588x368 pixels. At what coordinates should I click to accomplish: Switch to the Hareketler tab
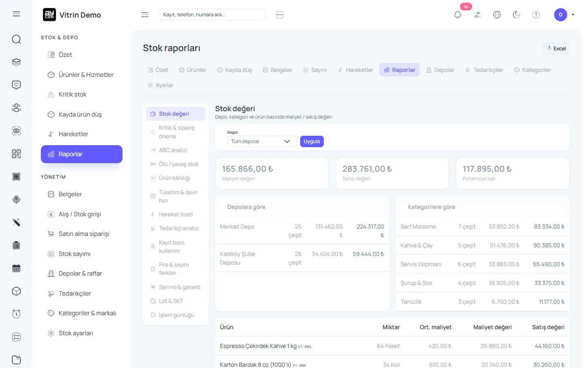point(355,70)
